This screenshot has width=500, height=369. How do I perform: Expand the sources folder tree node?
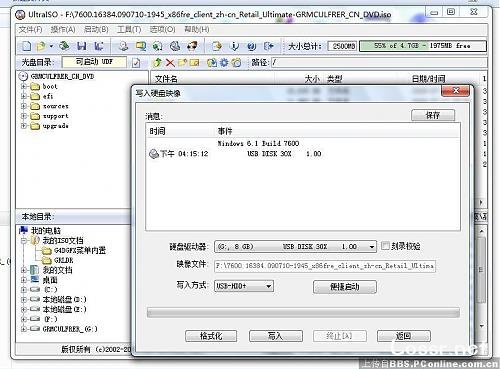[23, 106]
